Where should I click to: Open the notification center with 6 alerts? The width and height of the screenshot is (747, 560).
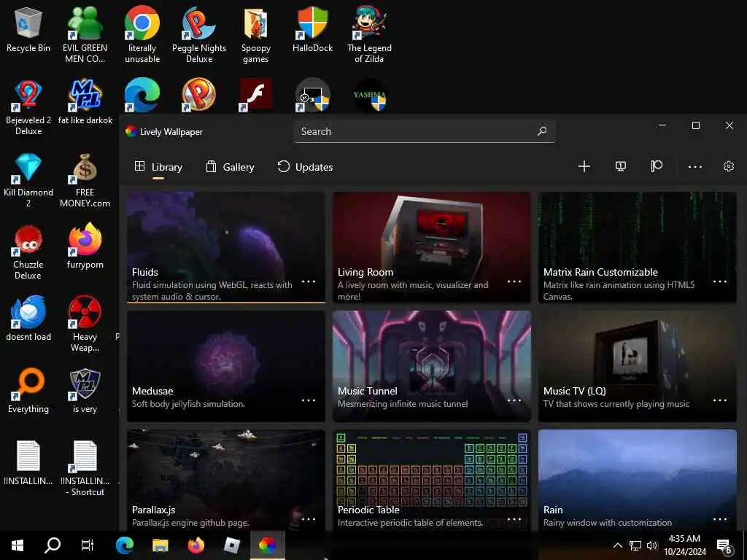(x=724, y=546)
